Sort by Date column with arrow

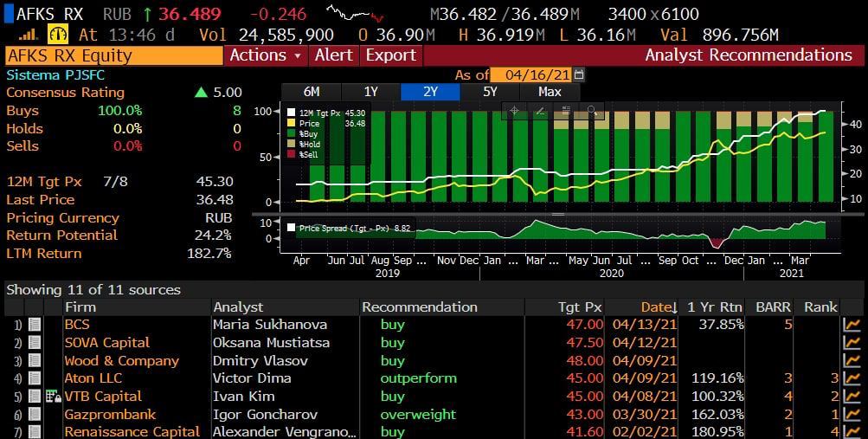point(659,307)
